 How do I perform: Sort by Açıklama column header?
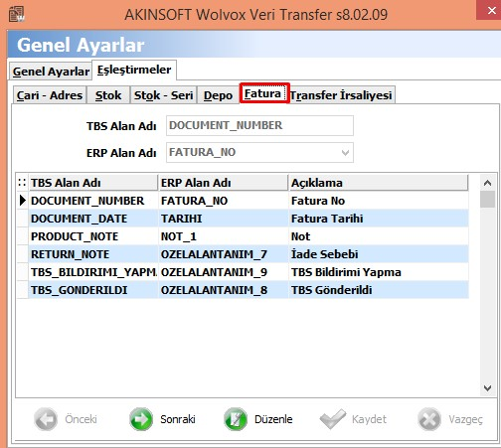(379, 183)
